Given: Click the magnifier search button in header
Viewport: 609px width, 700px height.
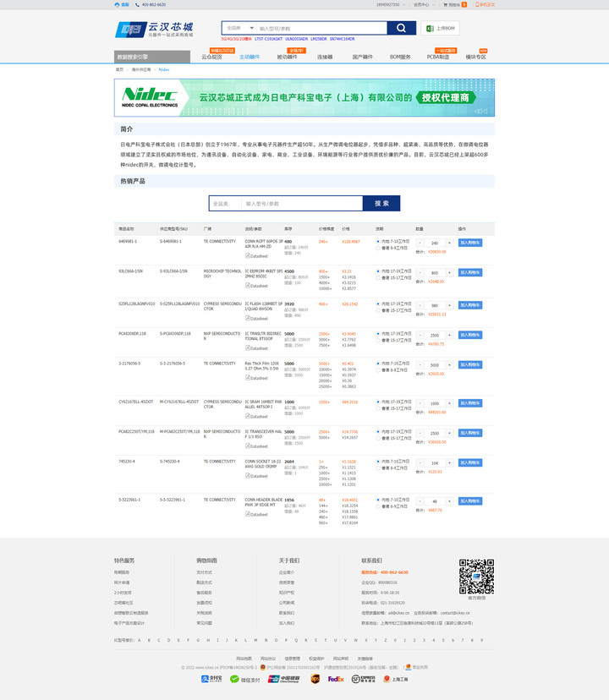Looking at the screenshot, I should tap(402, 28).
